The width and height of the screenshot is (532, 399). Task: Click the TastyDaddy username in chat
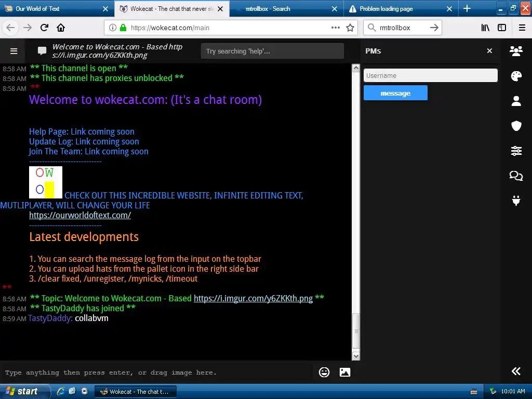click(x=50, y=318)
